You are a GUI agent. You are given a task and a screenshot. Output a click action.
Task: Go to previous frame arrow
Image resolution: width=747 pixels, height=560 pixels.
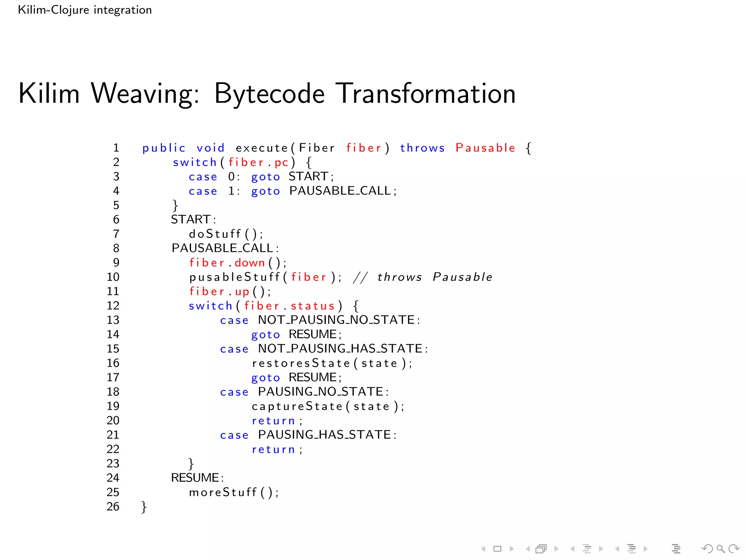coord(528,549)
